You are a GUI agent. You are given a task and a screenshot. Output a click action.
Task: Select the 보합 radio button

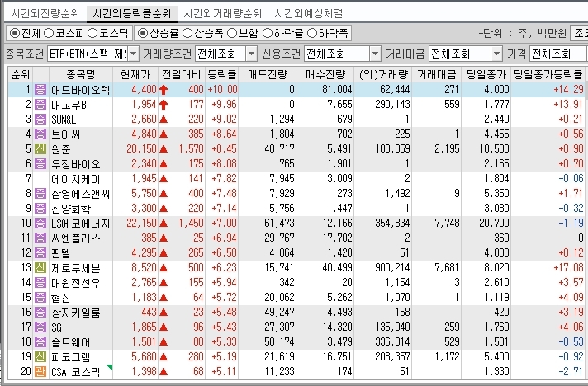click(232, 33)
